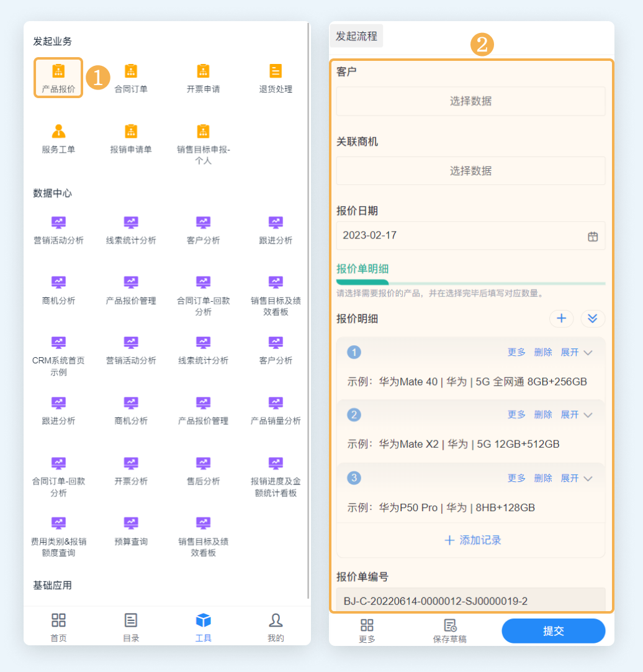The height and width of the screenshot is (672, 643).
Task: Click the 报价单编号 field
Action: coord(470,600)
